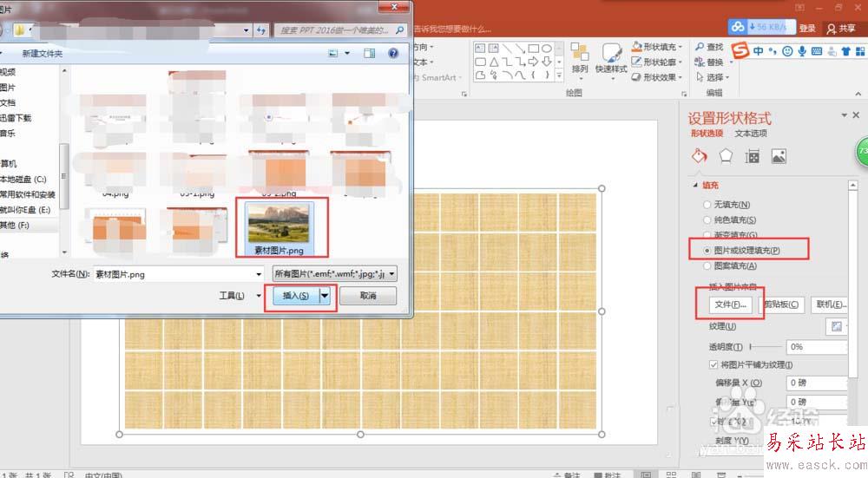The image size is (868, 478).
Task: Click the Arrange (排列) icon
Action: coord(580,53)
